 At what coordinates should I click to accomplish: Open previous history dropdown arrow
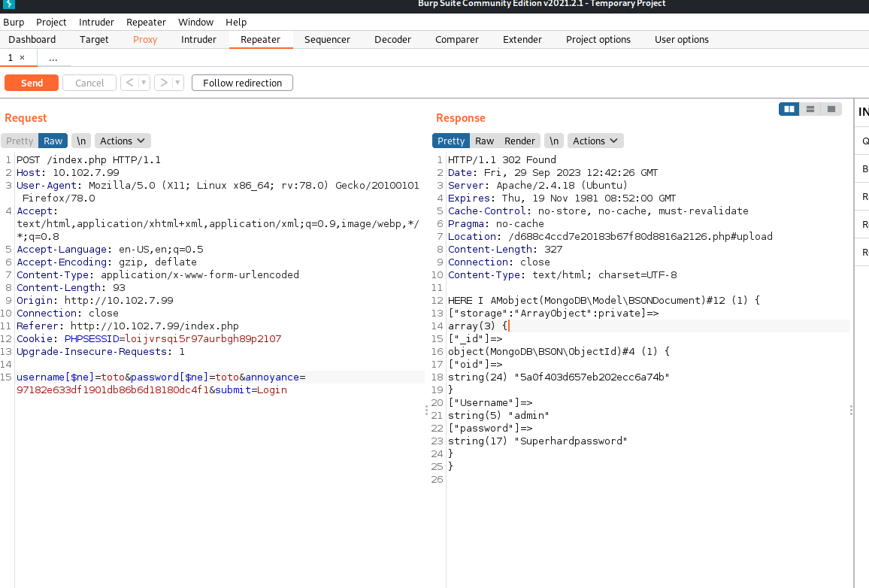(144, 83)
